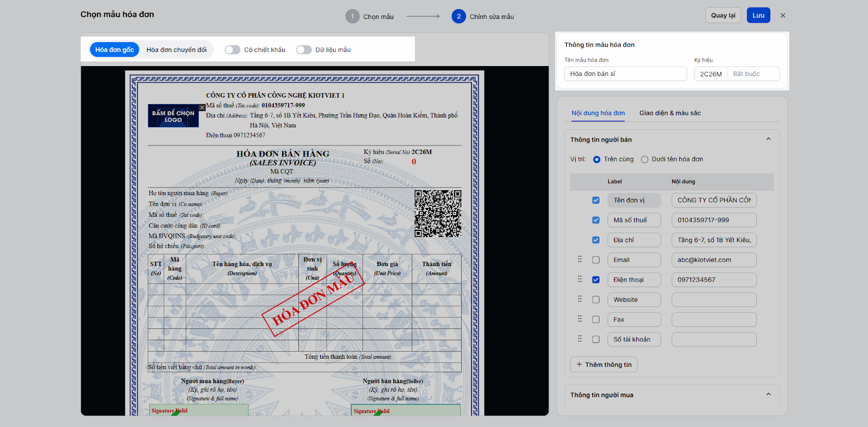Edit the Tên đơn vị label field
The image size is (868, 427).
pos(634,200)
